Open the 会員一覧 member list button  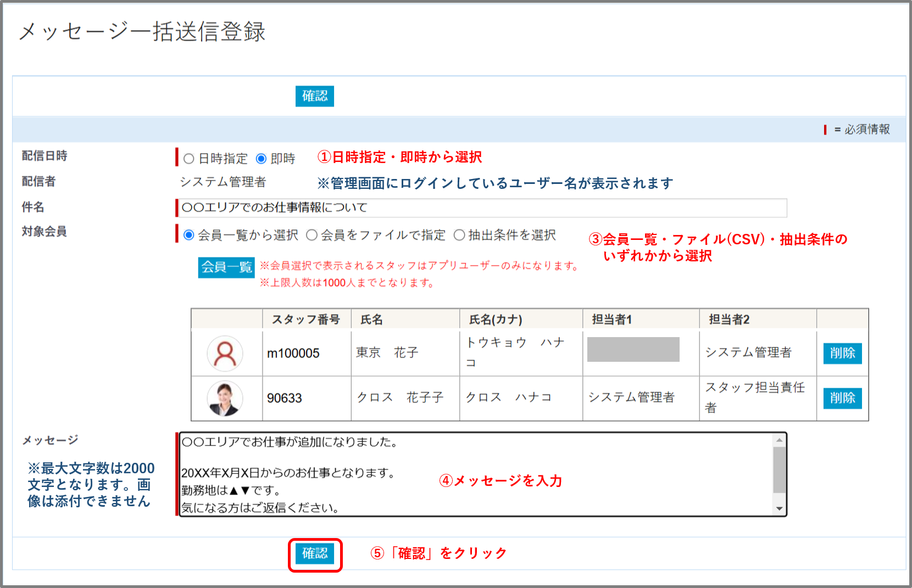coord(226,267)
